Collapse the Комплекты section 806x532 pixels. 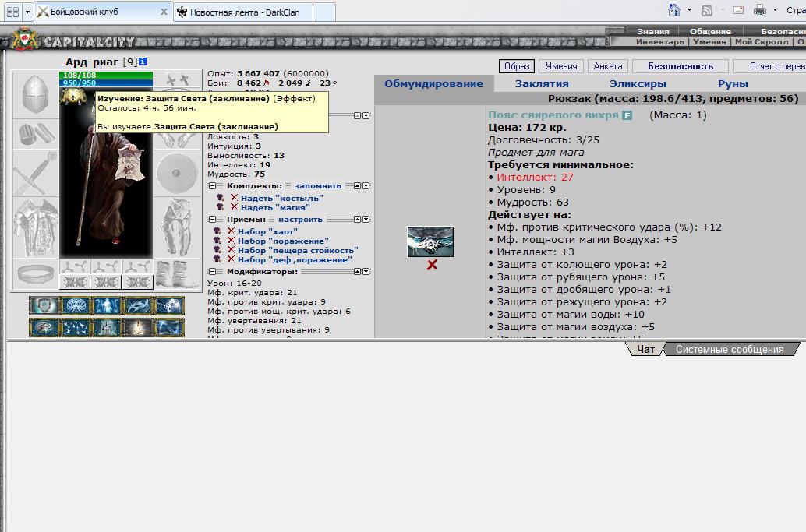tap(212, 186)
